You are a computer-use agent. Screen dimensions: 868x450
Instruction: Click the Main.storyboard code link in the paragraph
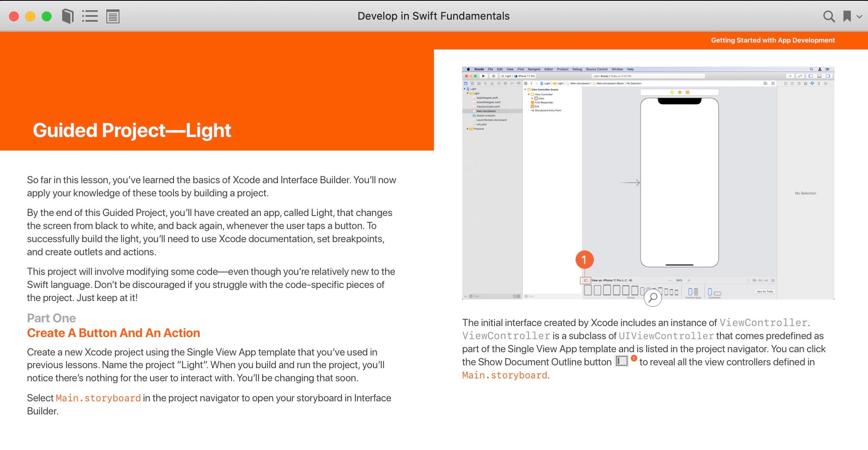[x=505, y=375]
